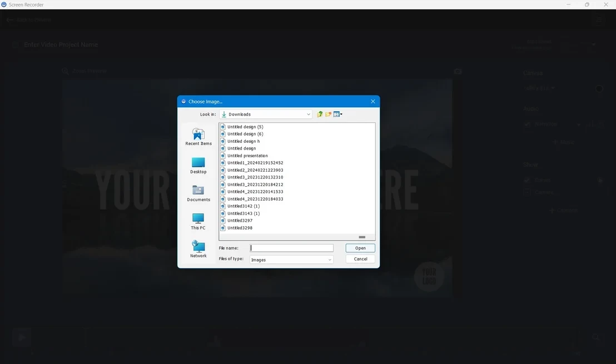Click file icon beside Untitled presentation
Image resolution: width=616 pixels, height=364 pixels.
point(223,156)
